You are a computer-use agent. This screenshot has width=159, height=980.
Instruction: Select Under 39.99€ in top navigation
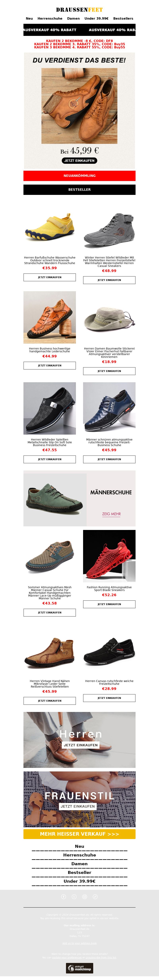pos(96,18)
